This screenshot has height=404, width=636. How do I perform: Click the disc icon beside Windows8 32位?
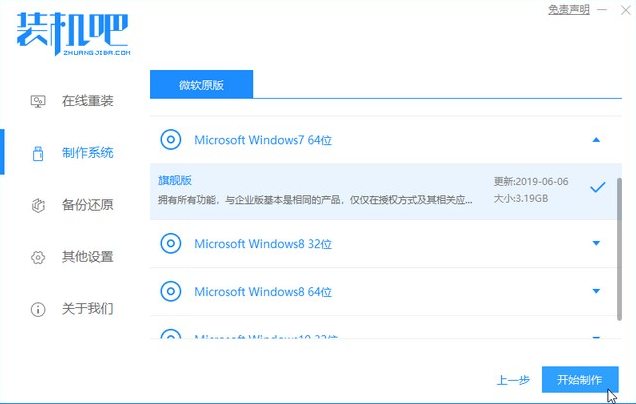coord(171,243)
